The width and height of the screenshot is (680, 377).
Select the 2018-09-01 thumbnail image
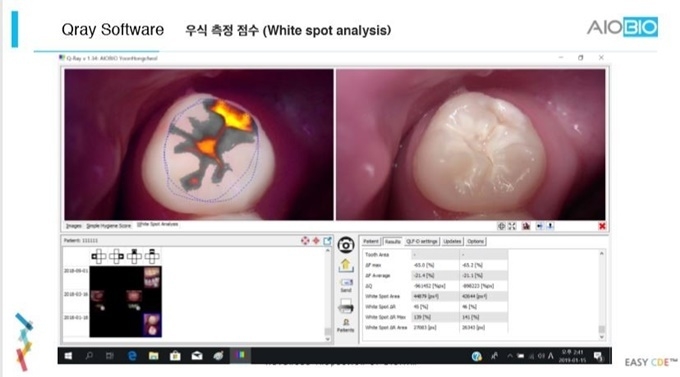tap(152, 277)
